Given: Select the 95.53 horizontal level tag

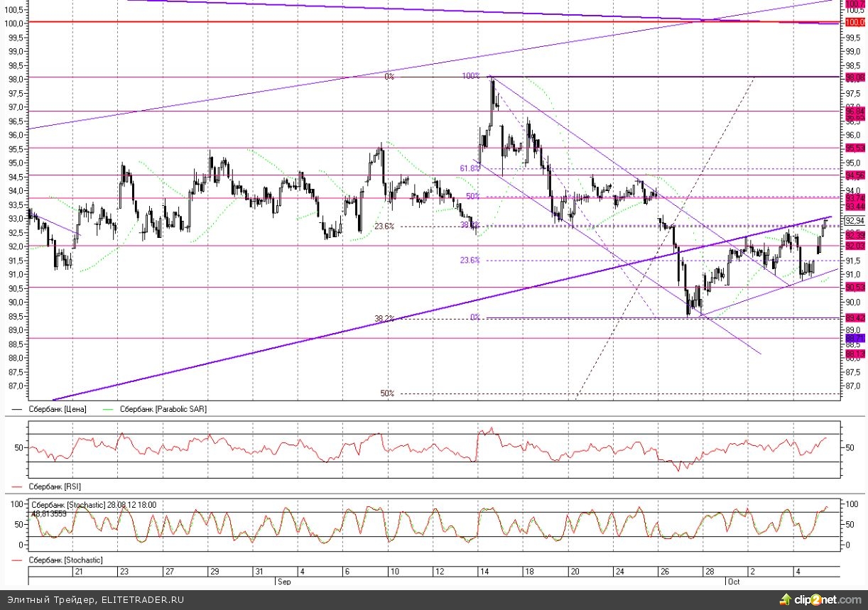Looking at the screenshot, I should pyautogui.click(x=855, y=148).
